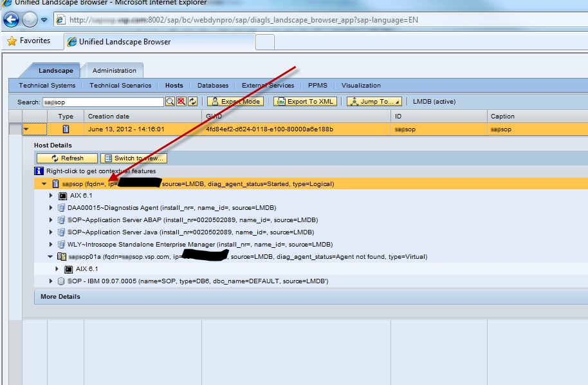Open the Jump To... dropdown menu
This screenshot has width=588, height=385.
point(374,102)
